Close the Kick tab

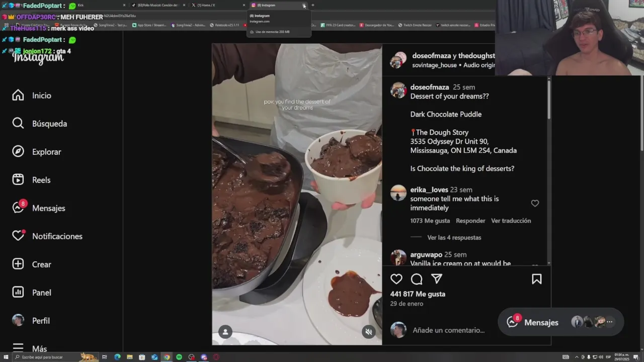click(x=124, y=5)
